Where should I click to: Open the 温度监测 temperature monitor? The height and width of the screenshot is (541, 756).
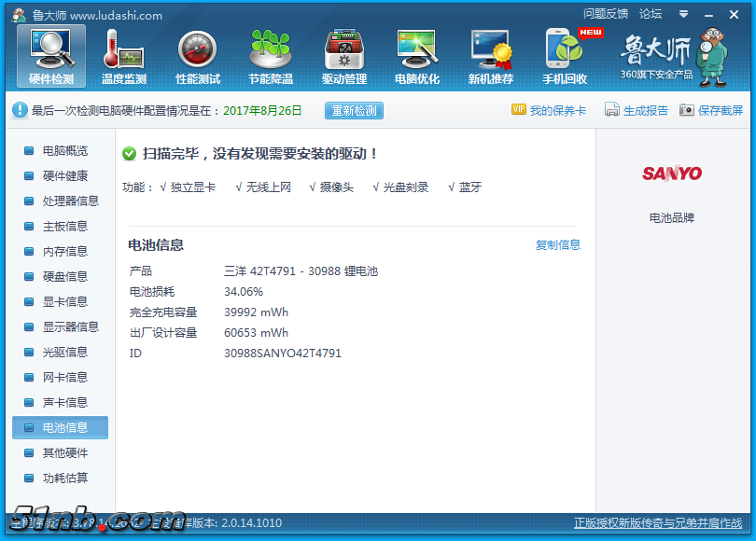tap(124, 56)
